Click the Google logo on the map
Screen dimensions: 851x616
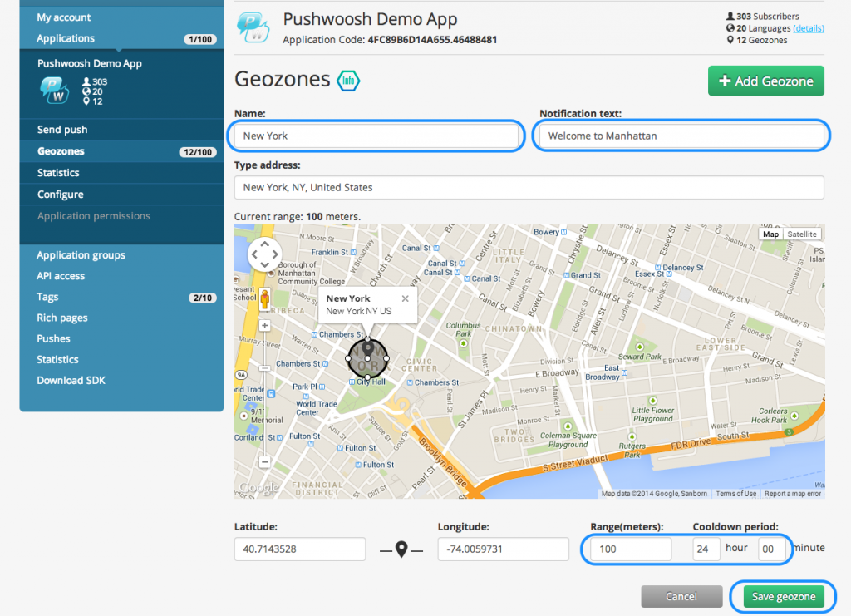pyautogui.click(x=259, y=487)
